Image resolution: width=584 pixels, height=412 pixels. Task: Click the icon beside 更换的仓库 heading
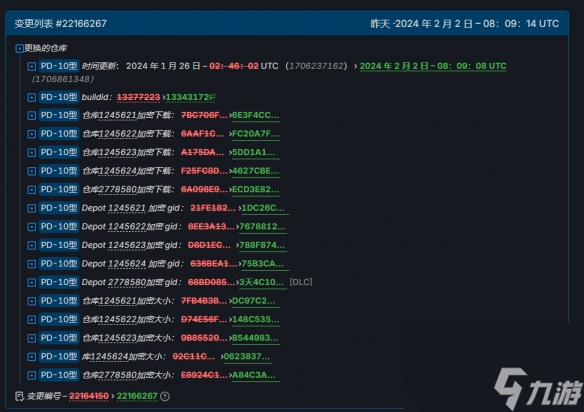point(19,48)
